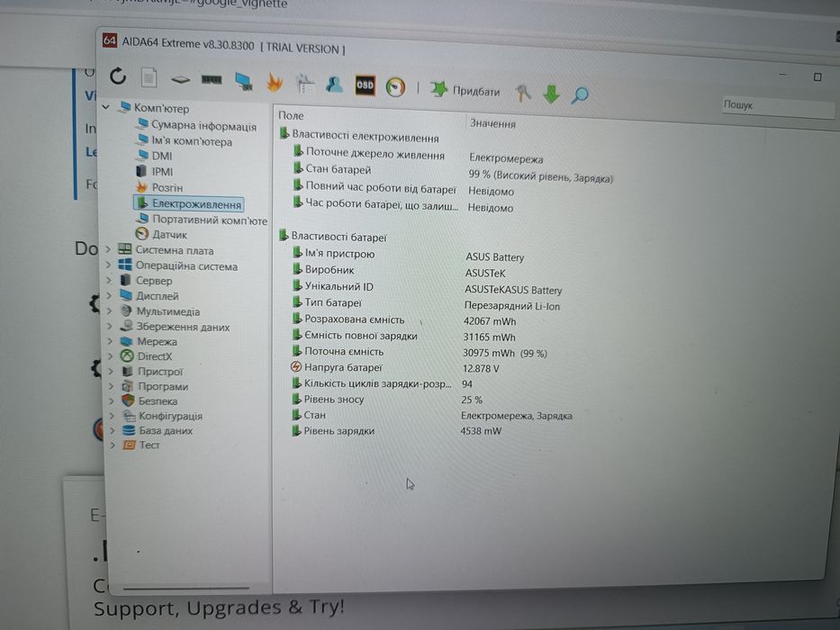The image size is (840, 630).
Task: Click the Поле column header
Action: click(x=291, y=115)
